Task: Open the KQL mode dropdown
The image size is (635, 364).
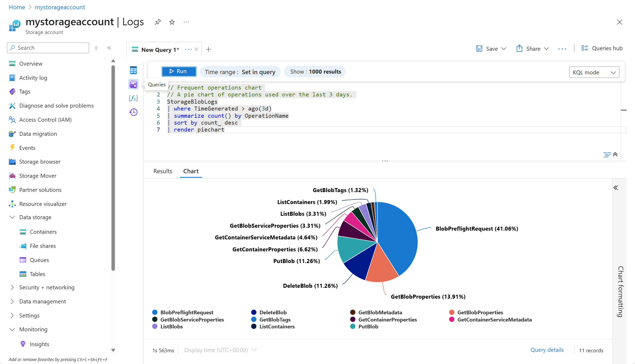Action: [x=594, y=72]
